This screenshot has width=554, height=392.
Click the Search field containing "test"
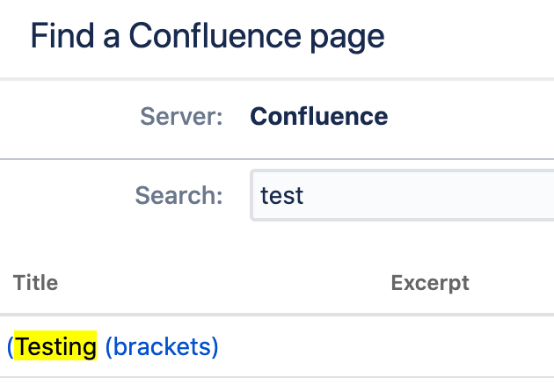405,194
